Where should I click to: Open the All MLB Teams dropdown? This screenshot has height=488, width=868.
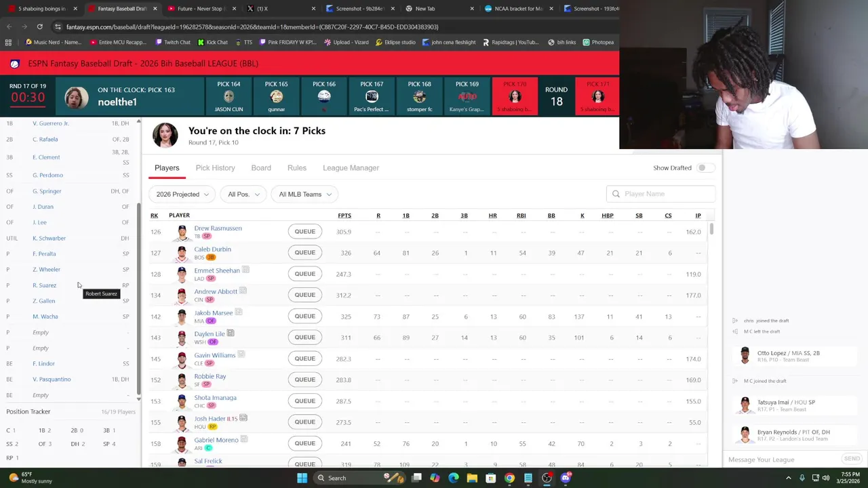click(x=305, y=195)
